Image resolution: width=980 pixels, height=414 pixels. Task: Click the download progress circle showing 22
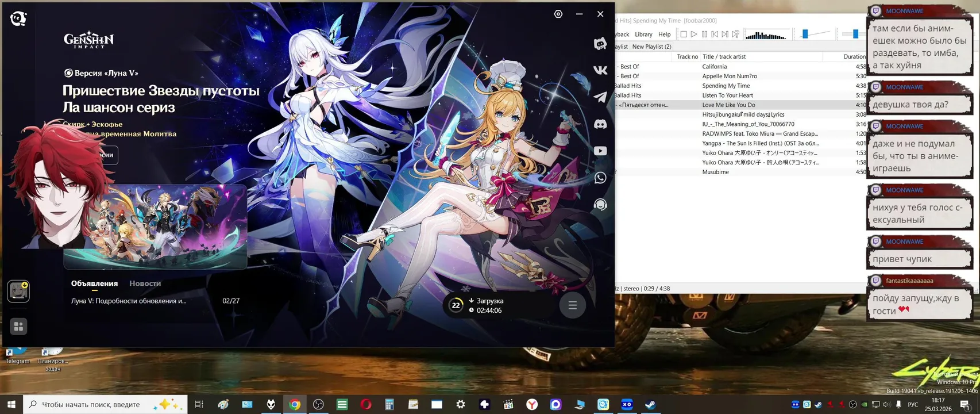coord(456,305)
